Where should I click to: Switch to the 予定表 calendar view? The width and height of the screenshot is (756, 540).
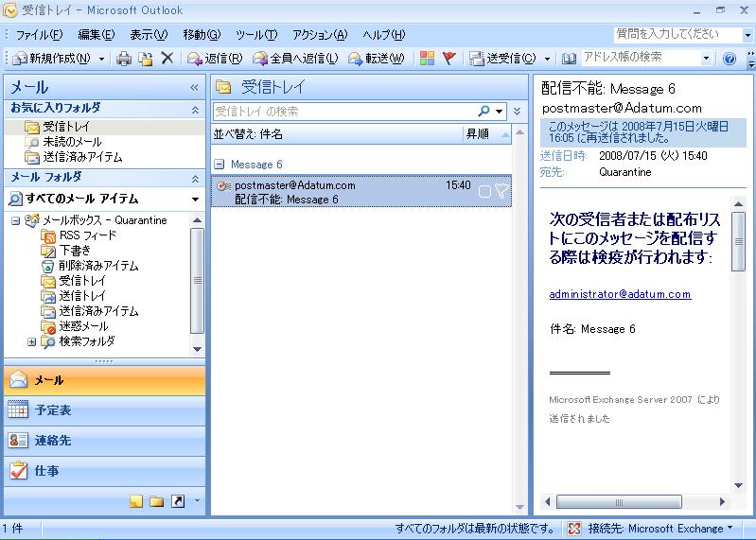point(105,410)
